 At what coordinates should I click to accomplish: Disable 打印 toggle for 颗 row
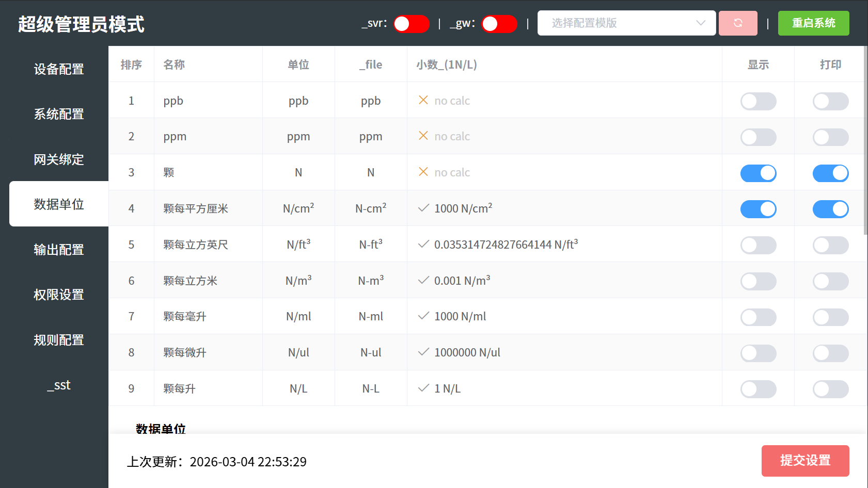[x=830, y=173]
